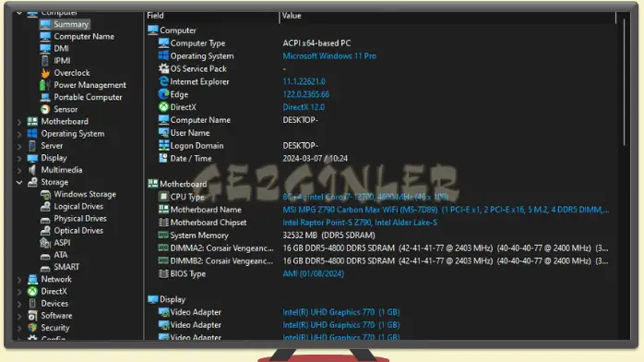The width and height of the screenshot is (644, 362).
Task: Open Intel Raptor Point-S Z790 chipset link
Action: [x=360, y=223]
